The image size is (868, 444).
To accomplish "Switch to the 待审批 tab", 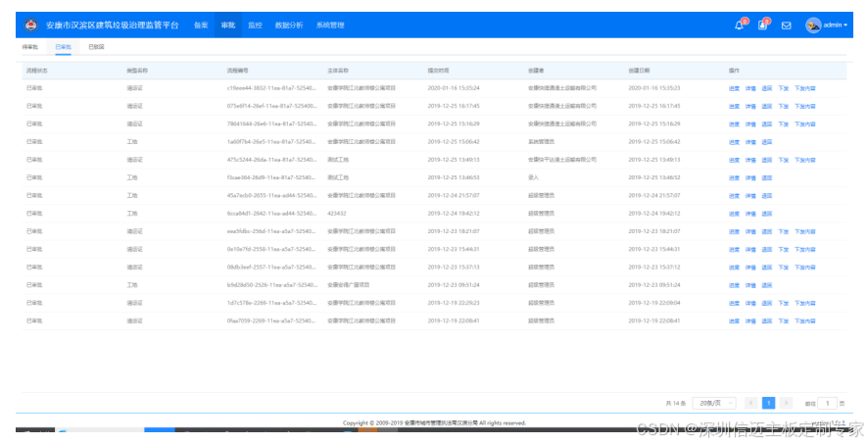I will (x=30, y=47).
